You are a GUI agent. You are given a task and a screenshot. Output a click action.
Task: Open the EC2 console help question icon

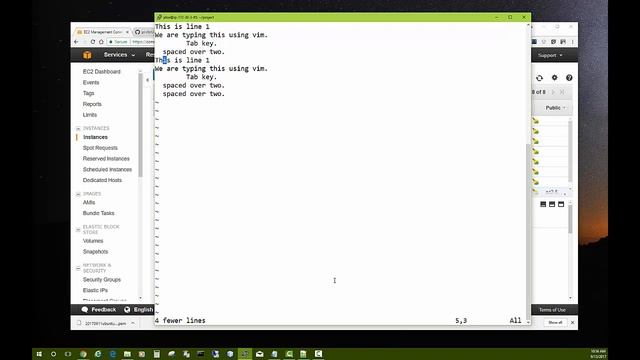point(569,78)
